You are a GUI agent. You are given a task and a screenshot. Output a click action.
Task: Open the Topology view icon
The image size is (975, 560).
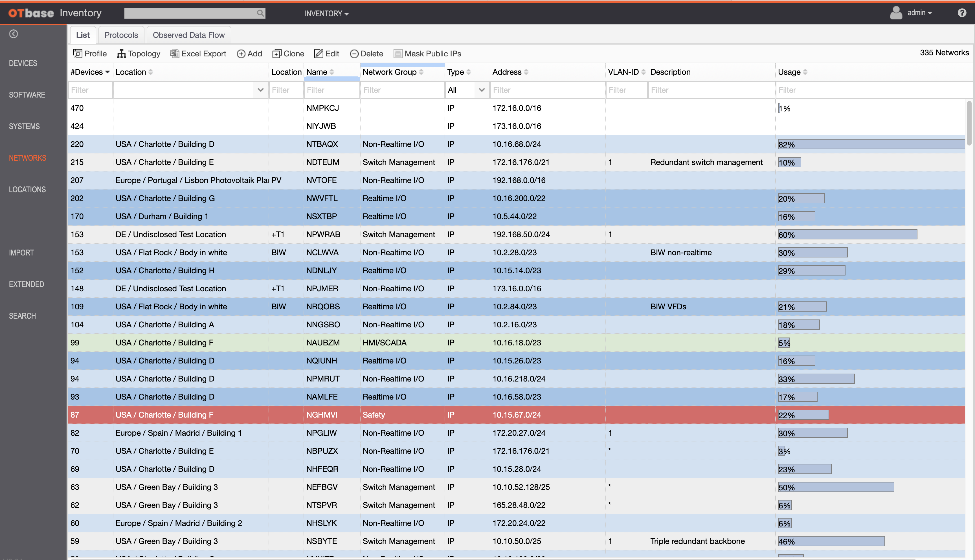pos(122,54)
